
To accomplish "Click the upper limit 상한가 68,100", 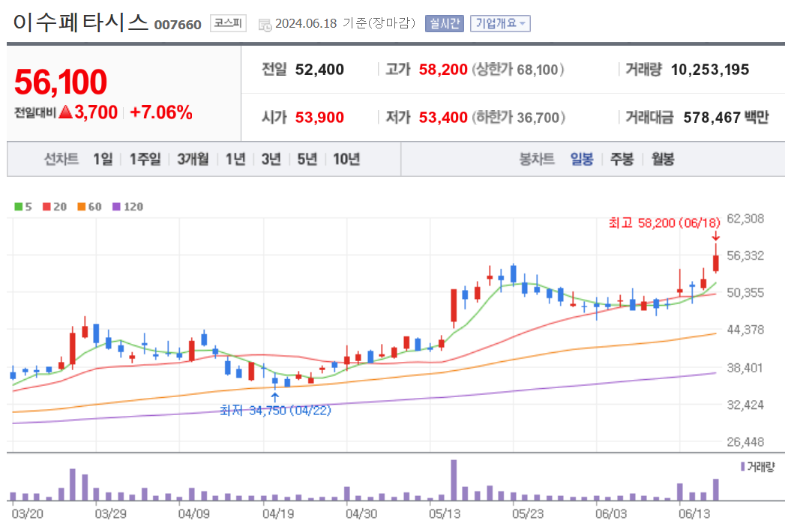I will (x=518, y=70).
